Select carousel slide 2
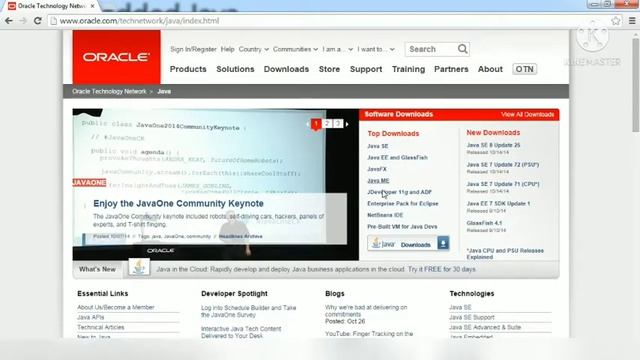Viewport: 640px width, 360px height. [x=327, y=123]
